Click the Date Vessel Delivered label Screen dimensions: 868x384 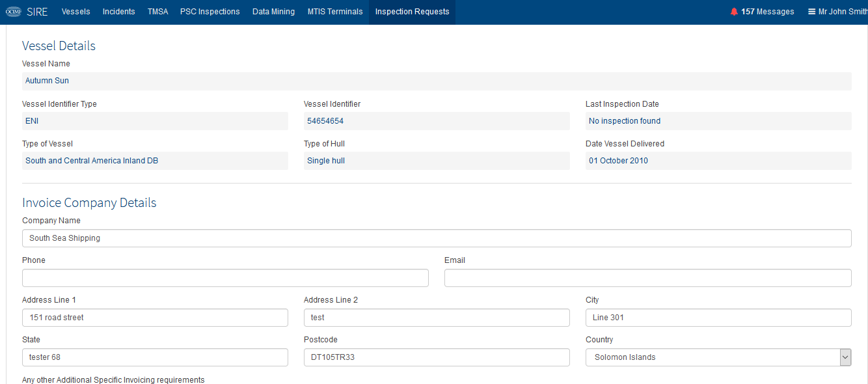click(x=625, y=144)
